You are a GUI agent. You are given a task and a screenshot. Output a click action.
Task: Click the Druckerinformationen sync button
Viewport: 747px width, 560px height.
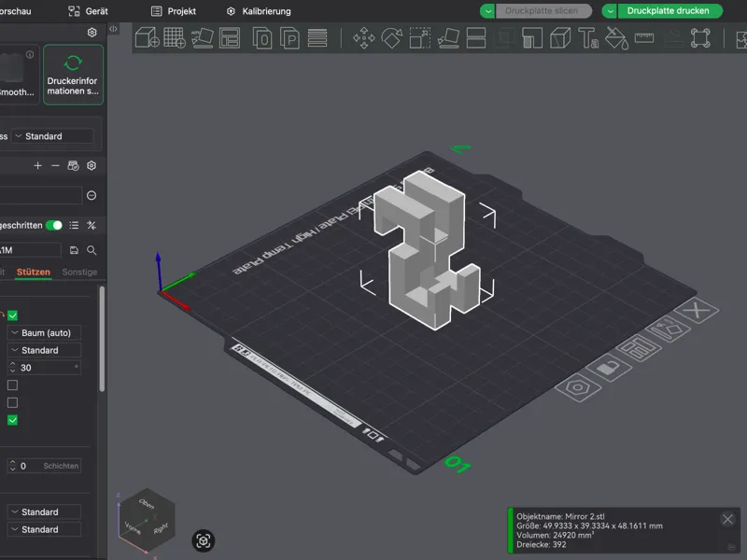coord(73,75)
